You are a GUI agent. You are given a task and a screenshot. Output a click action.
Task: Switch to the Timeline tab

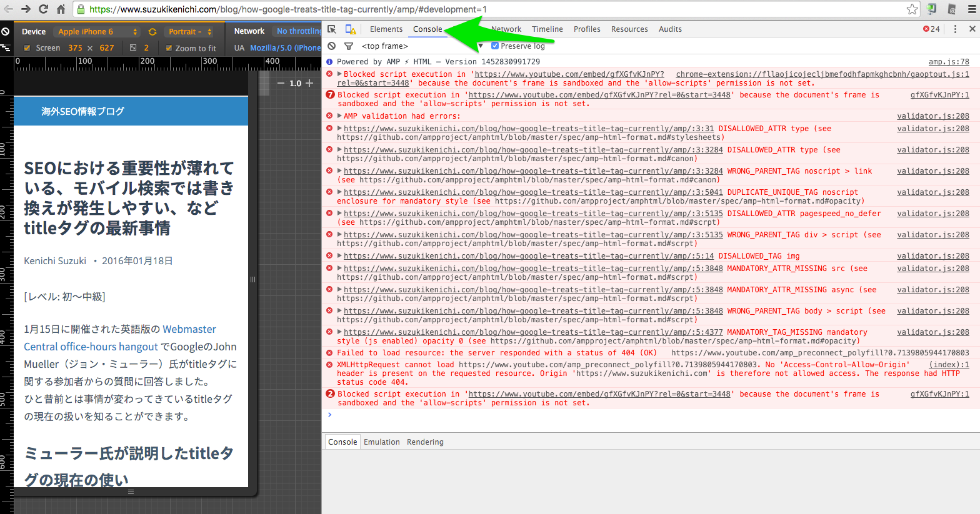[547, 29]
